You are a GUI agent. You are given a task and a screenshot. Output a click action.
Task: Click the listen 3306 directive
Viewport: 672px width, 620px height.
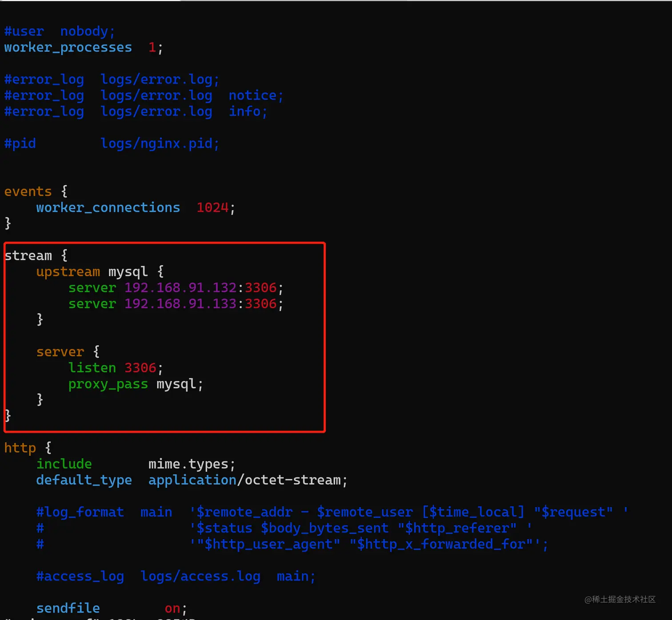coord(113,367)
